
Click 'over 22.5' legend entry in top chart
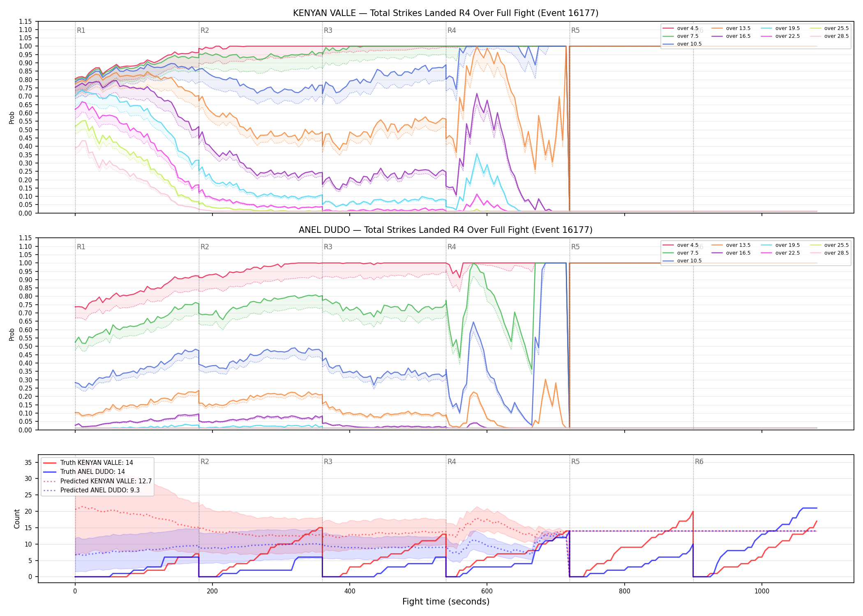780,36
